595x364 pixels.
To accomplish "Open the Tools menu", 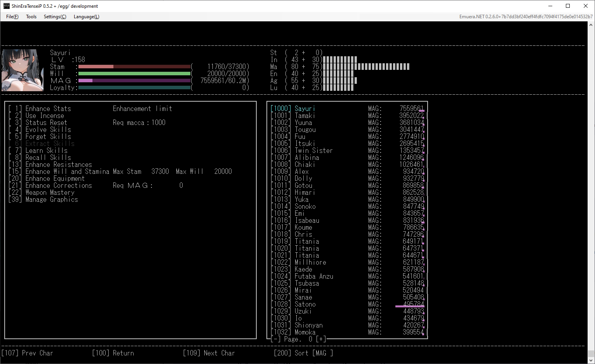I will click(x=31, y=17).
